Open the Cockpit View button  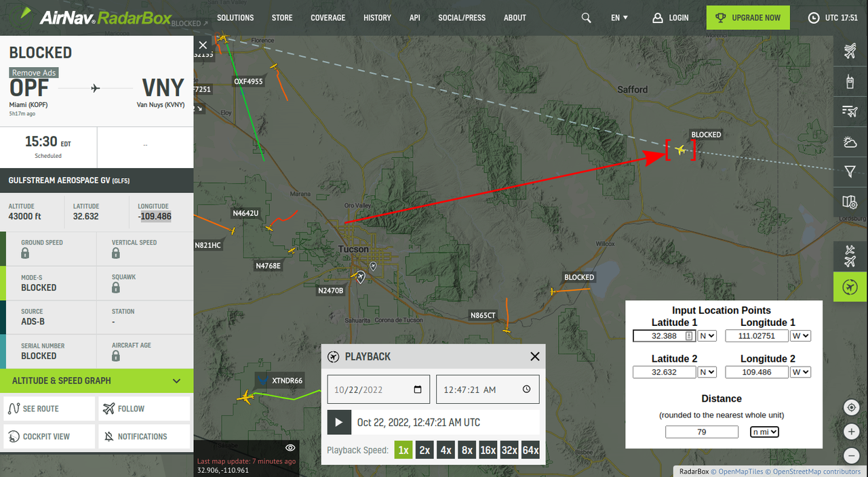pos(50,436)
